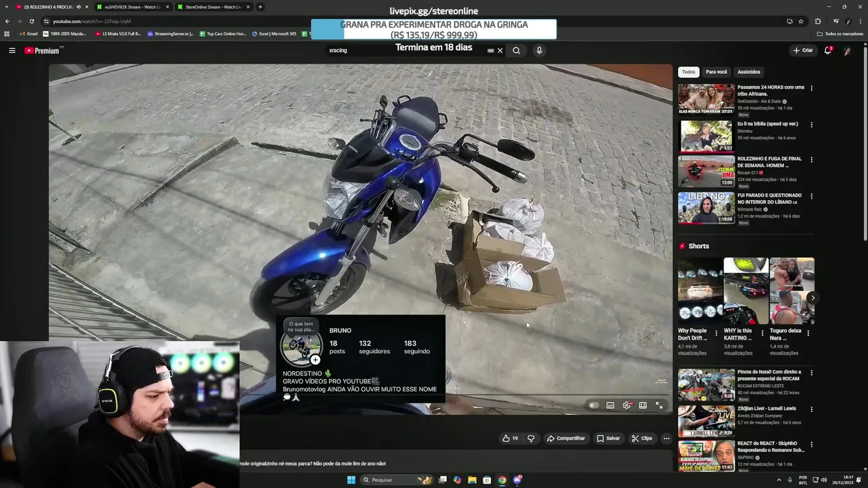Open the Criar create button

[803, 50]
